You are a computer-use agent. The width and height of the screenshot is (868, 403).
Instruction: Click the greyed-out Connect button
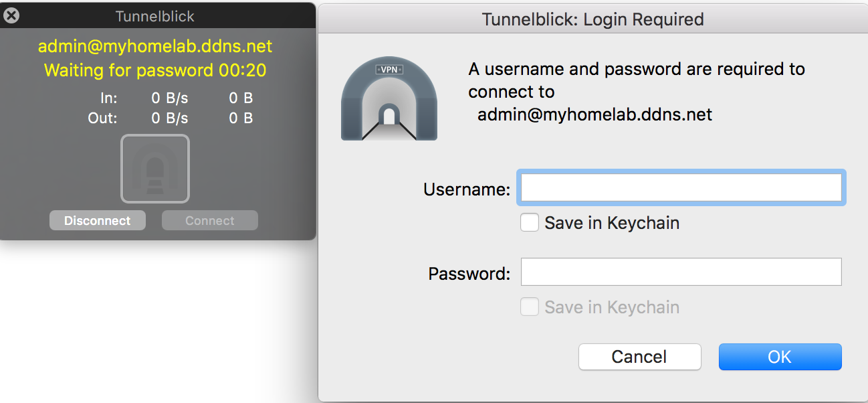(x=210, y=221)
